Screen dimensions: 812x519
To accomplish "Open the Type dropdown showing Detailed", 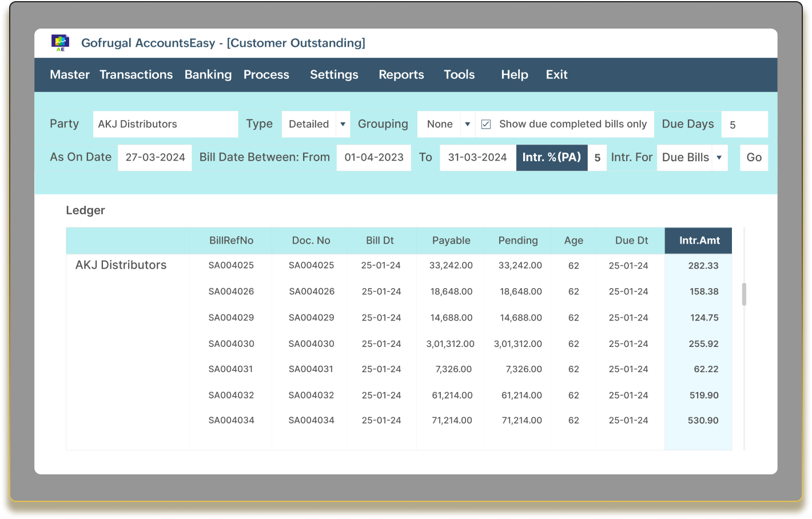I will click(x=344, y=124).
